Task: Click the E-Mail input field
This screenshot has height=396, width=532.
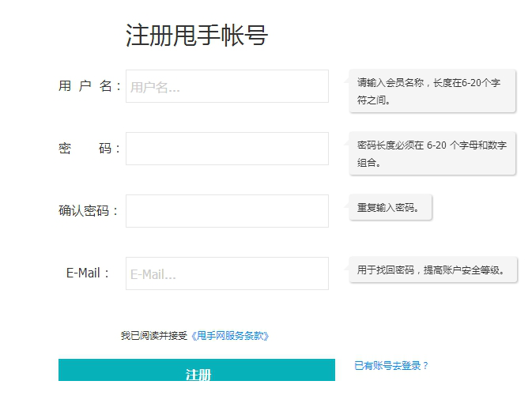Action: click(x=227, y=273)
